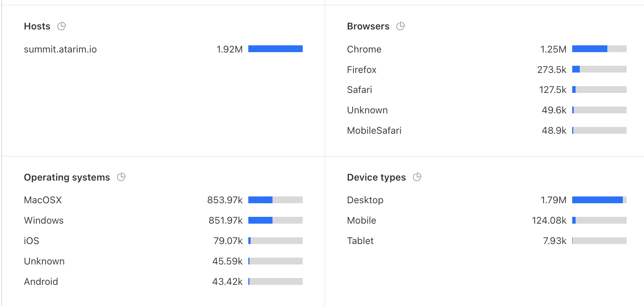644x306 pixels.
Task: Click the Chrome usage bar
Action: pos(599,49)
